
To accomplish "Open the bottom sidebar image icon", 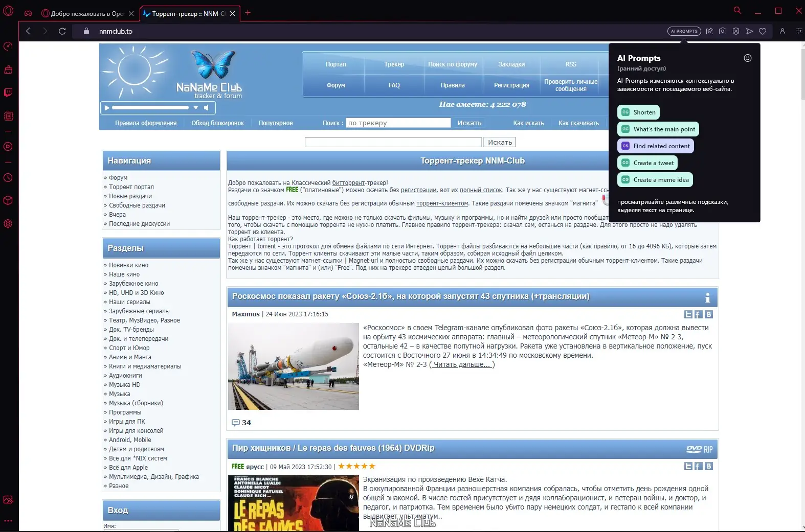I will point(8,499).
